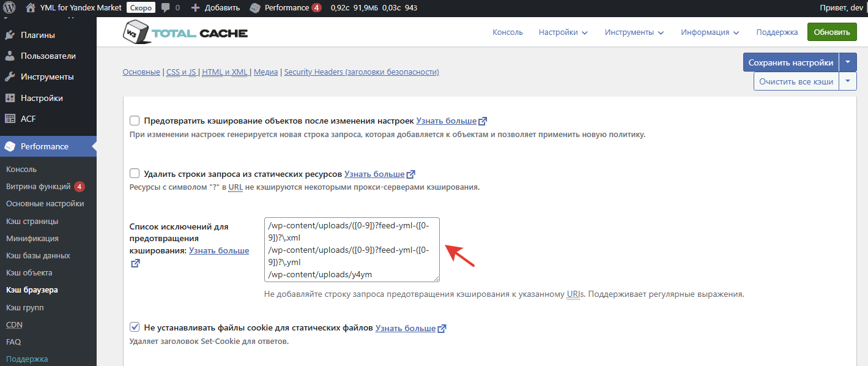868x366 pixels.
Task: Open the Кэш страницы sidebar menu item
Action: 32,221
